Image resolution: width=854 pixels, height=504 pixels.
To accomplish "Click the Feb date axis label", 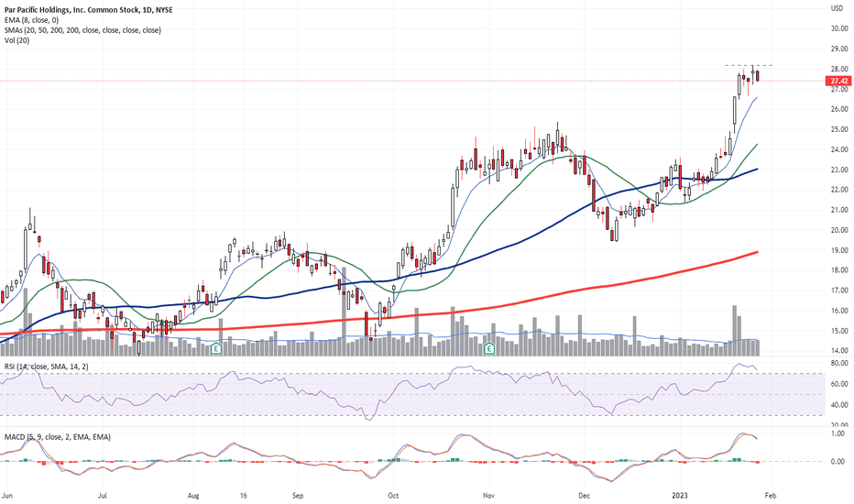I will coord(770,496).
